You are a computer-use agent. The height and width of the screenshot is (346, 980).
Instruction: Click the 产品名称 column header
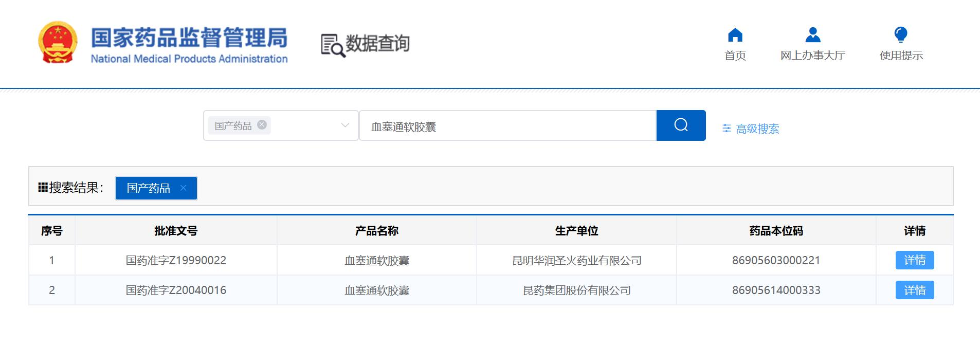(377, 231)
